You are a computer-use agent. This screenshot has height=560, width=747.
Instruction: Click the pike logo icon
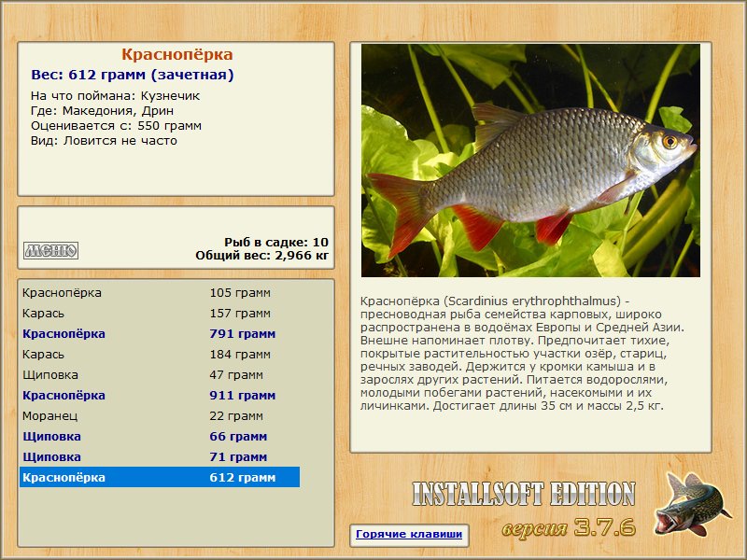[692, 505]
